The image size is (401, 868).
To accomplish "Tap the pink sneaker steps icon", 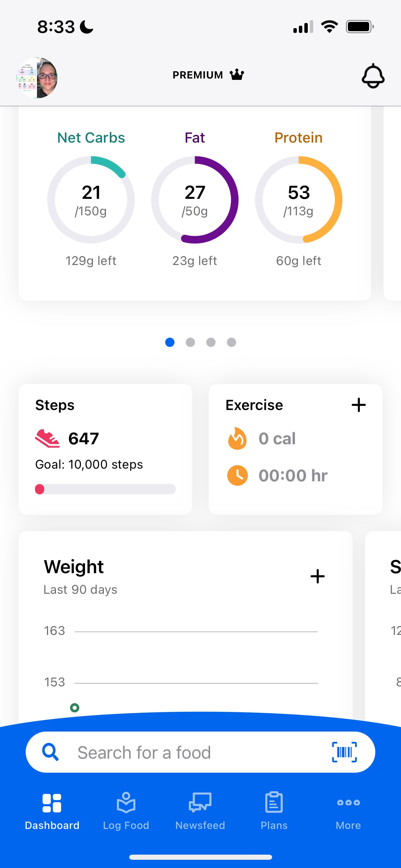I will 47,438.
